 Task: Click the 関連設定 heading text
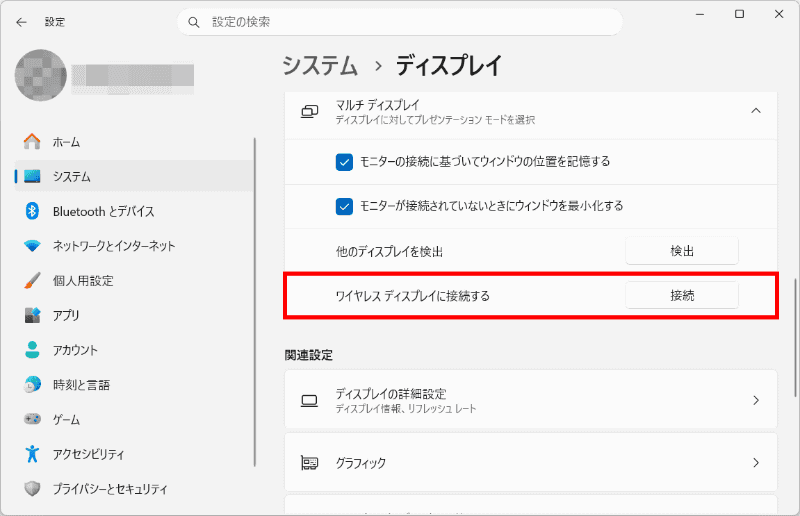tap(309, 355)
